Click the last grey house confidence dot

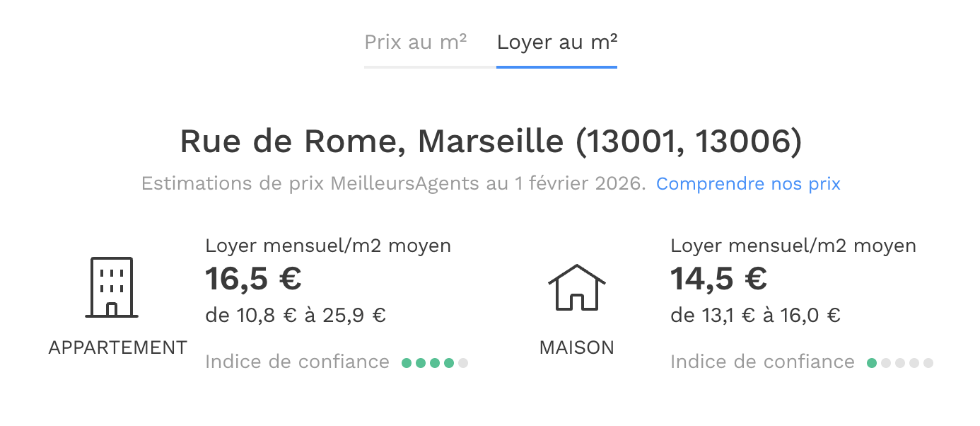928,363
